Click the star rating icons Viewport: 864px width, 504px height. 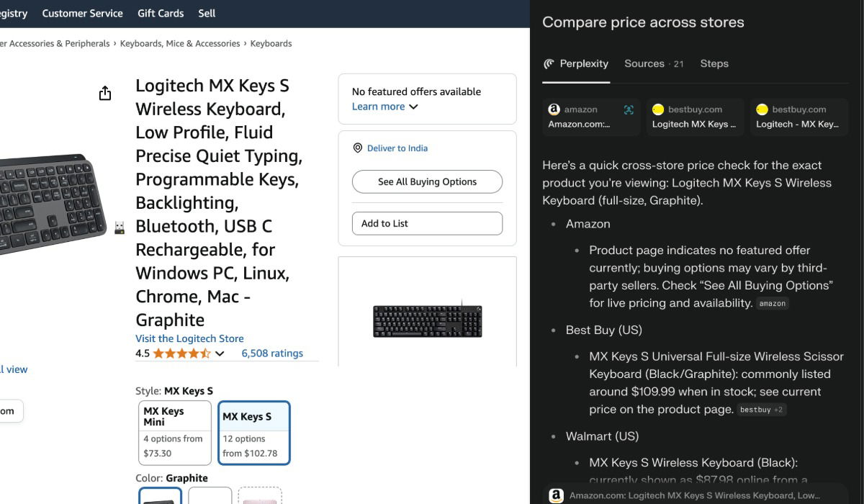pos(181,354)
